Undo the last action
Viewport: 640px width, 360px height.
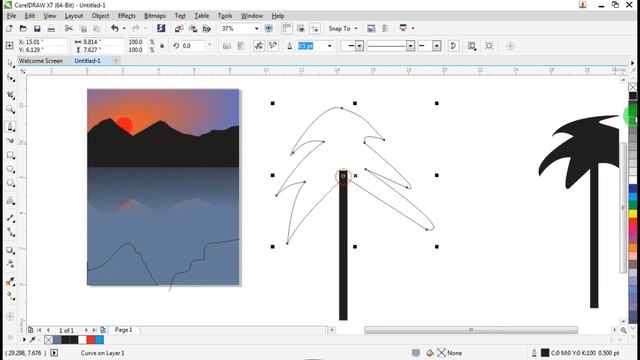pos(115,28)
